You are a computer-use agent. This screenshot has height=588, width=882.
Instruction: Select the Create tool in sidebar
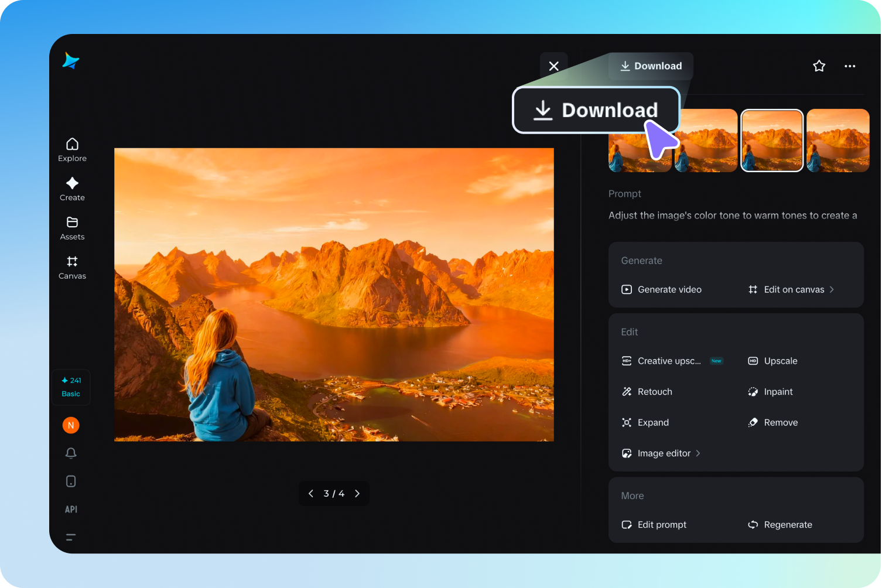click(x=72, y=189)
